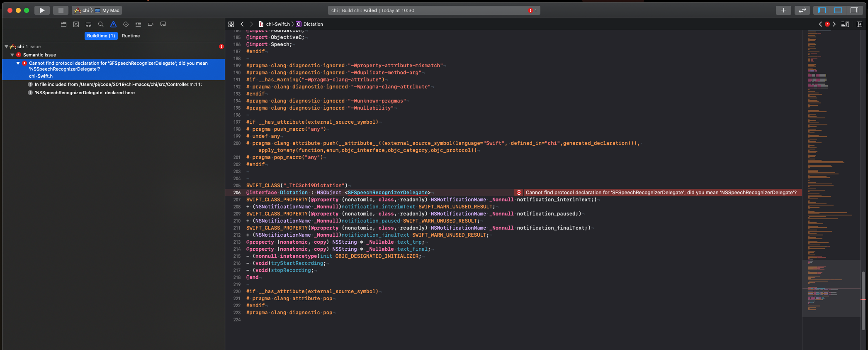868x350 pixels.
Task: Collapse the chi 1 issue group
Action: click(x=6, y=47)
